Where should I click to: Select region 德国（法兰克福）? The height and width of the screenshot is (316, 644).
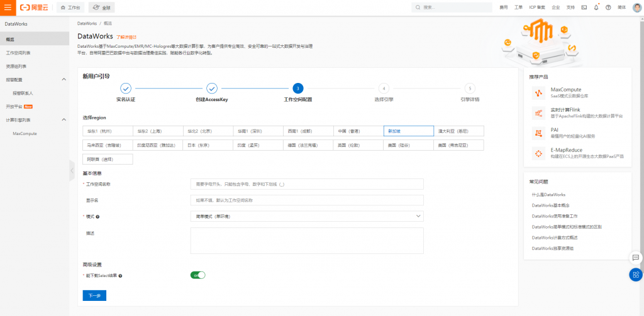308,145
